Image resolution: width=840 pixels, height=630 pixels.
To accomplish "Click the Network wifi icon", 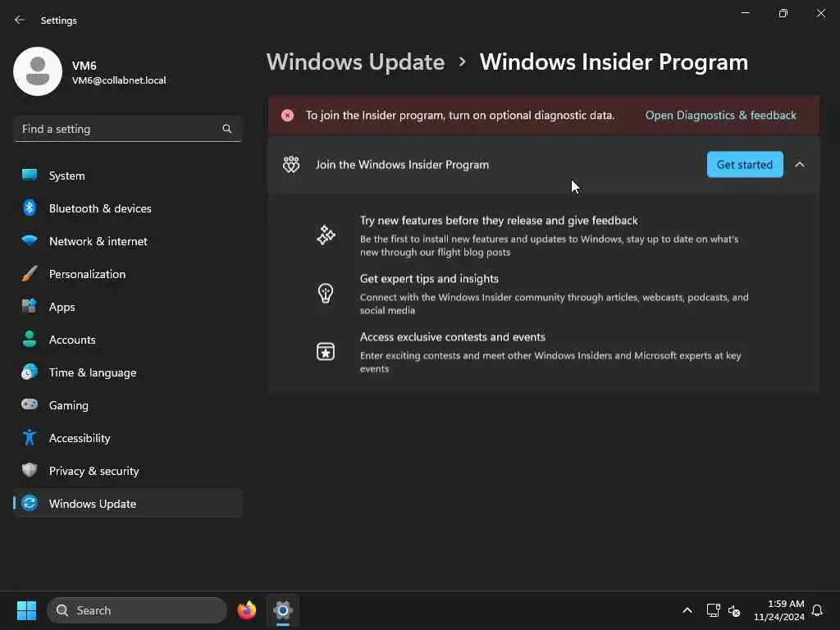I will click(x=30, y=240).
